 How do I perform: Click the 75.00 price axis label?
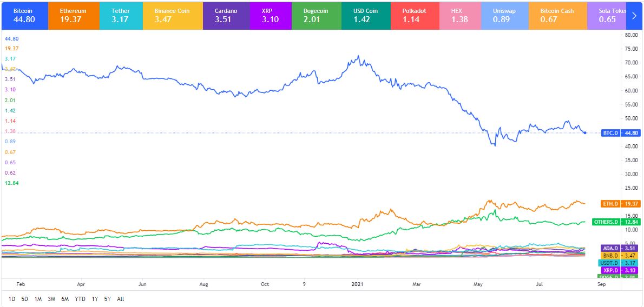pos(630,49)
